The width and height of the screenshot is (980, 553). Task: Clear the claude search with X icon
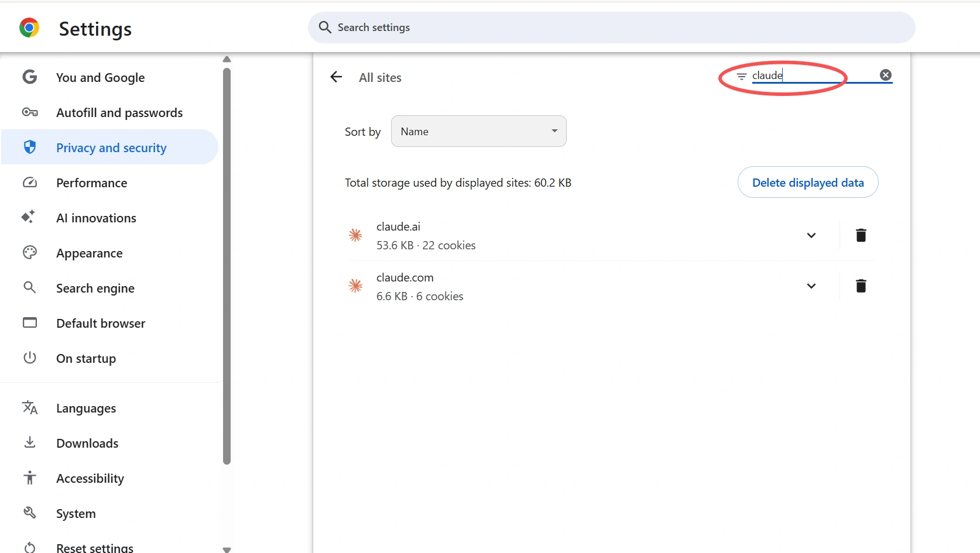point(886,75)
